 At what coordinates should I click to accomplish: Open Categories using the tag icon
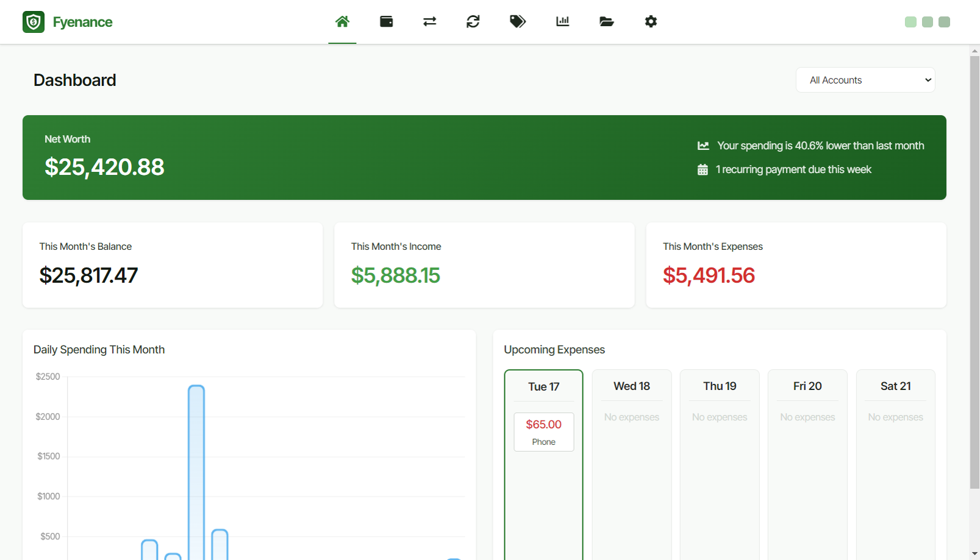point(517,21)
